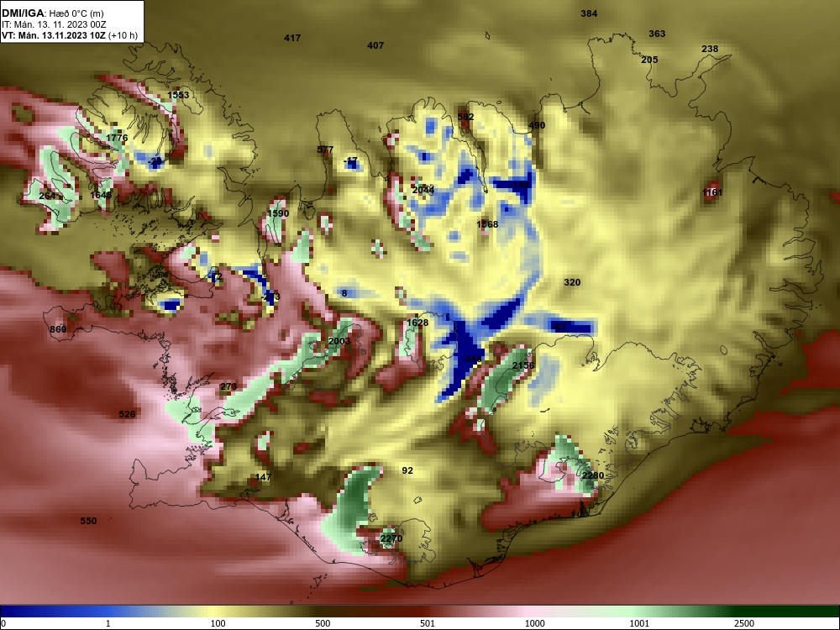Click the 2003 label on the map
The width and height of the screenshot is (840, 630).
pyautogui.click(x=339, y=341)
